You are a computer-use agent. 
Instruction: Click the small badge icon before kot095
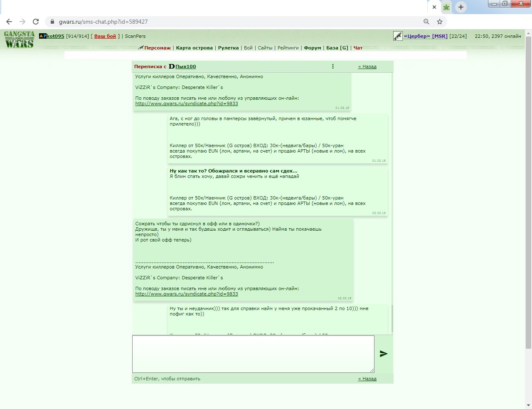point(42,36)
